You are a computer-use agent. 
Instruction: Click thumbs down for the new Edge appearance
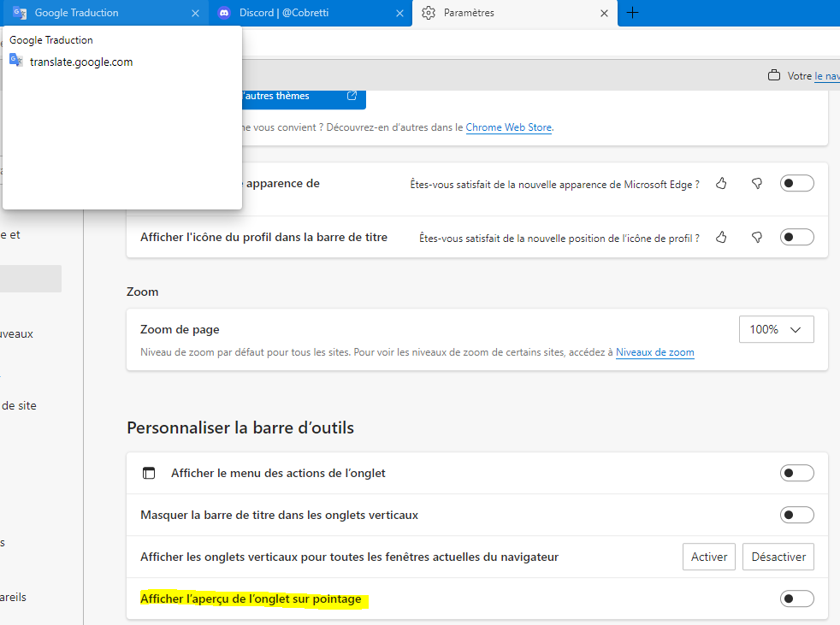point(756,183)
